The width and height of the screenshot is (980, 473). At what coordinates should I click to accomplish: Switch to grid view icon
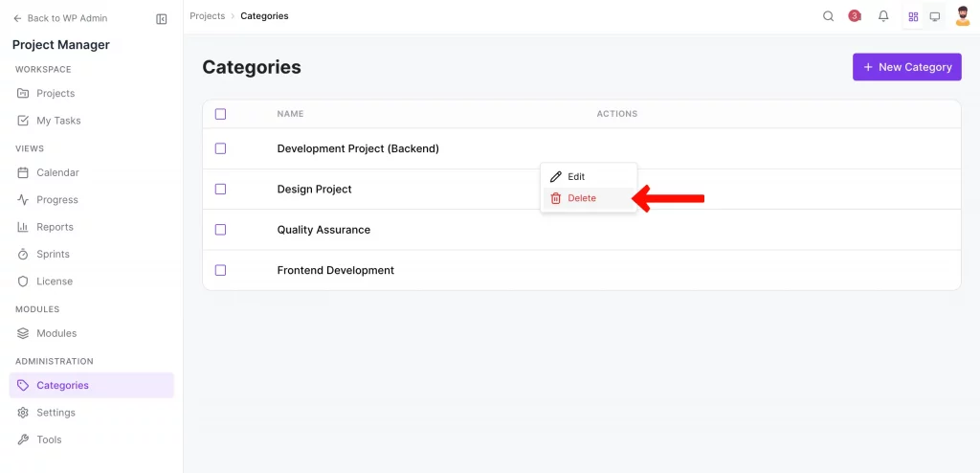[913, 16]
